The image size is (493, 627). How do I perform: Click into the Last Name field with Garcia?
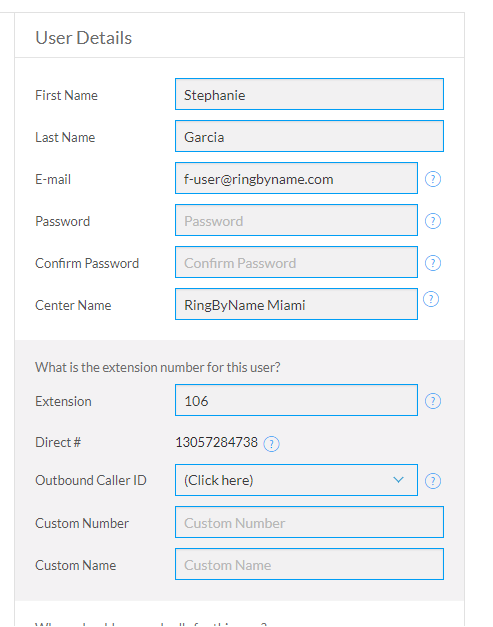[309, 136]
